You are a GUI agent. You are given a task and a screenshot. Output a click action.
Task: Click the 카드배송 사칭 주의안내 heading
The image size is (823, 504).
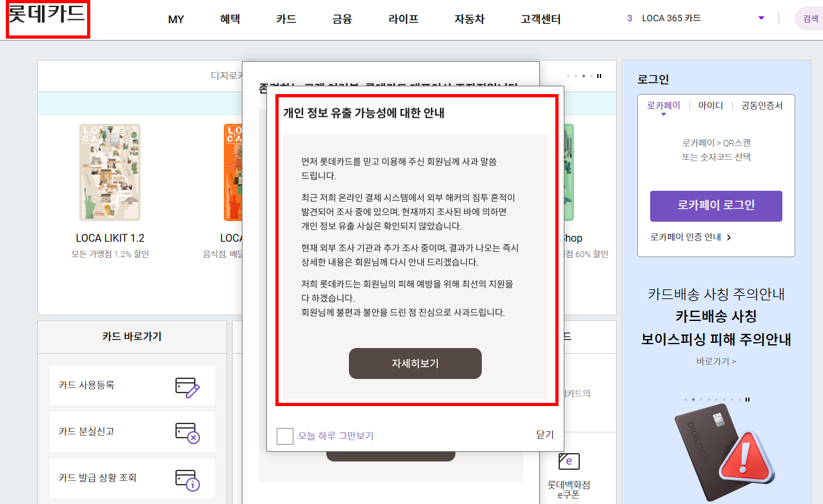tap(716, 295)
